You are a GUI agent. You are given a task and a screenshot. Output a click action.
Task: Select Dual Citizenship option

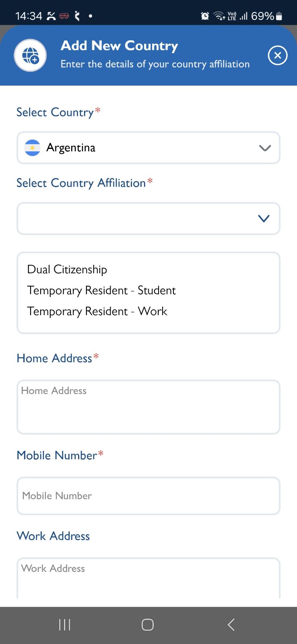click(x=67, y=269)
